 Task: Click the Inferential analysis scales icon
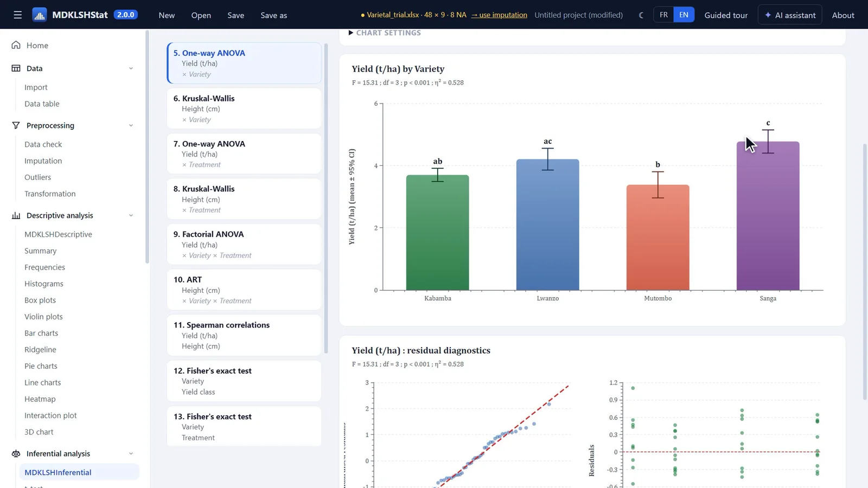coord(16,453)
